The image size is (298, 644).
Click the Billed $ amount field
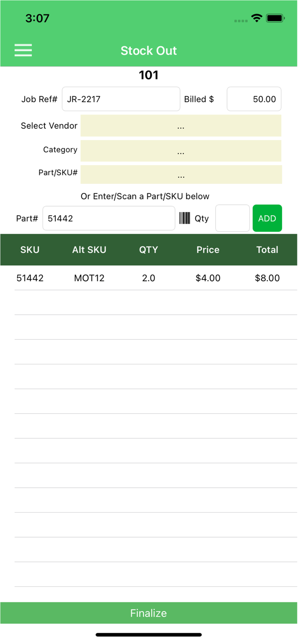pyautogui.click(x=254, y=99)
